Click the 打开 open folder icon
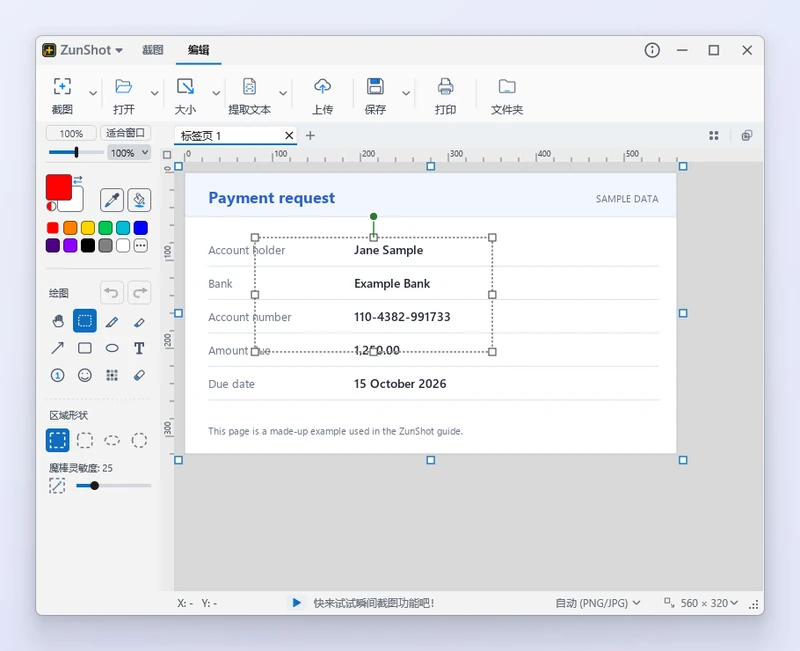Image resolution: width=800 pixels, height=651 pixels. [123, 87]
